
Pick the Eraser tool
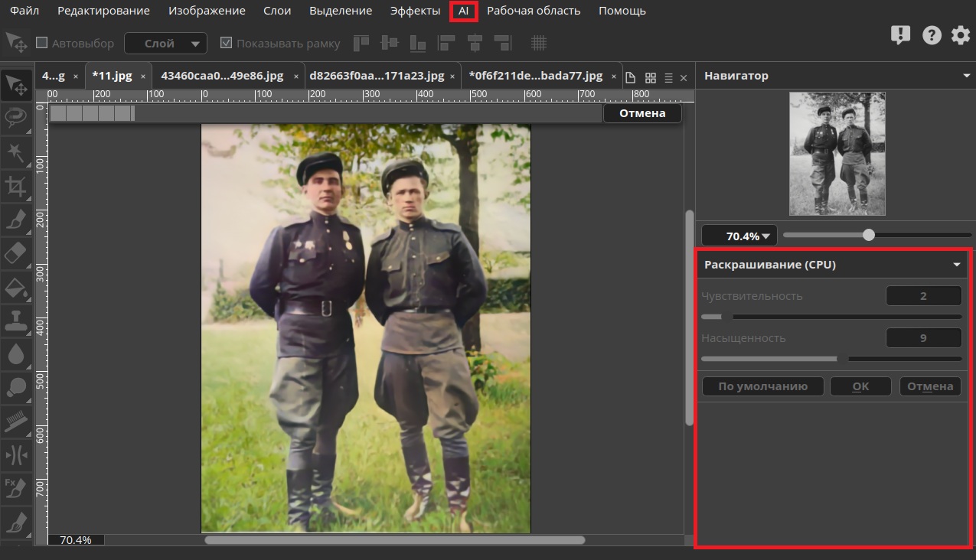click(16, 252)
